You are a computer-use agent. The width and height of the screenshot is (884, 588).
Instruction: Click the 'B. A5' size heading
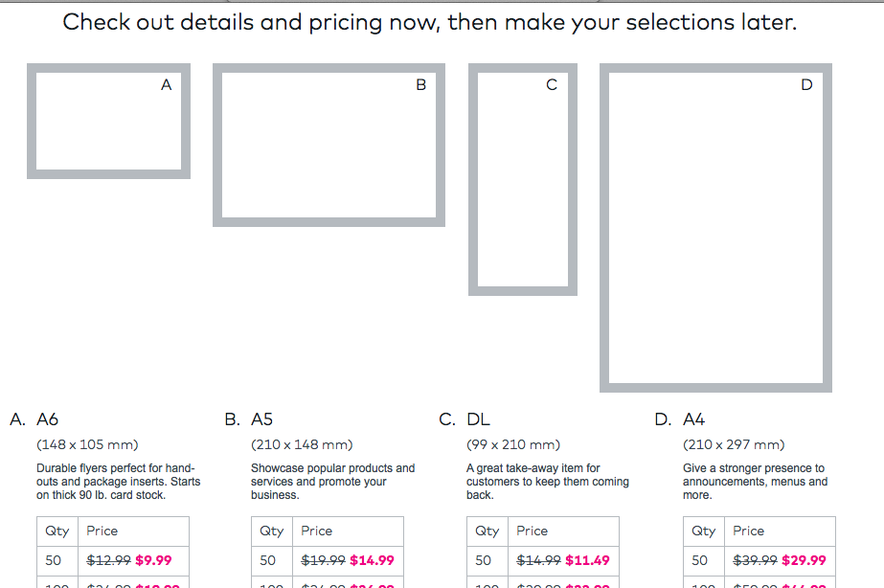pyautogui.click(x=249, y=419)
